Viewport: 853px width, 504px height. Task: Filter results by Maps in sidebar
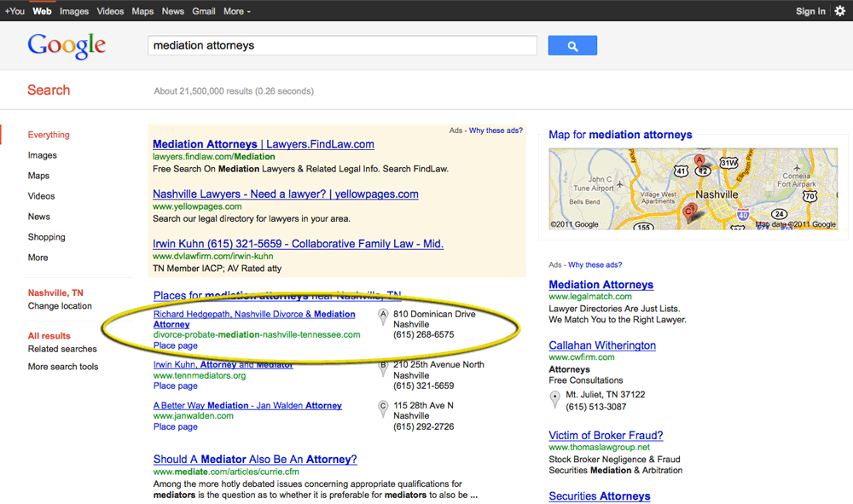click(x=38, y=176)
